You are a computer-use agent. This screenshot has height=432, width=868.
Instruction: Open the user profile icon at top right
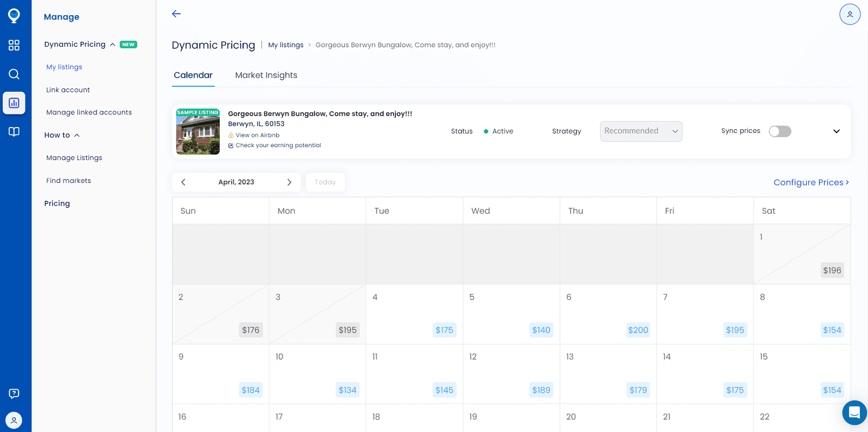[x=850, y=14]
